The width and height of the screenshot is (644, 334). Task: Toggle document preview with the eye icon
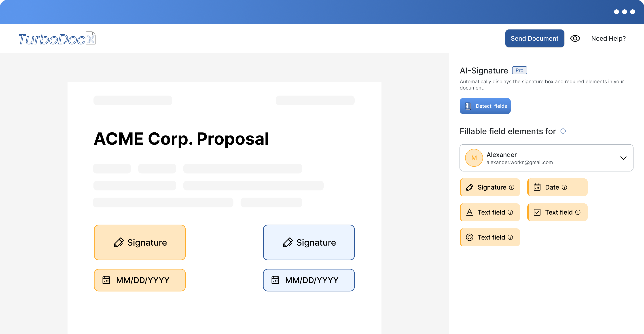click(575, 38)
